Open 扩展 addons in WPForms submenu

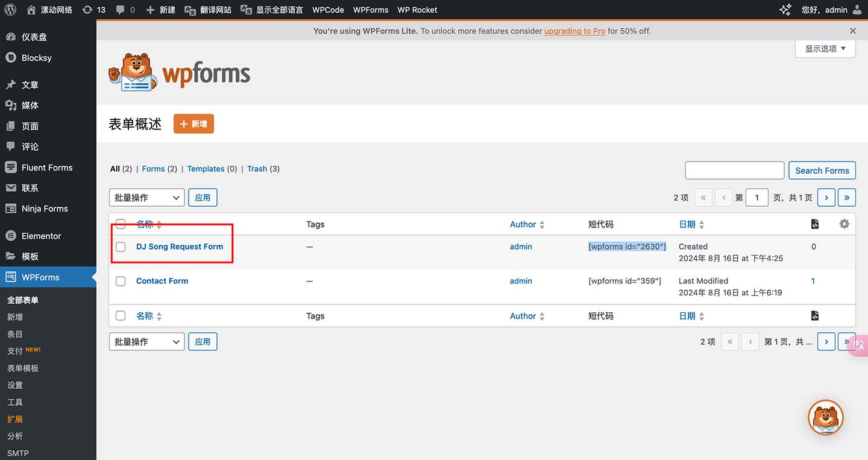pyautogui.click(x=15, y=419)
